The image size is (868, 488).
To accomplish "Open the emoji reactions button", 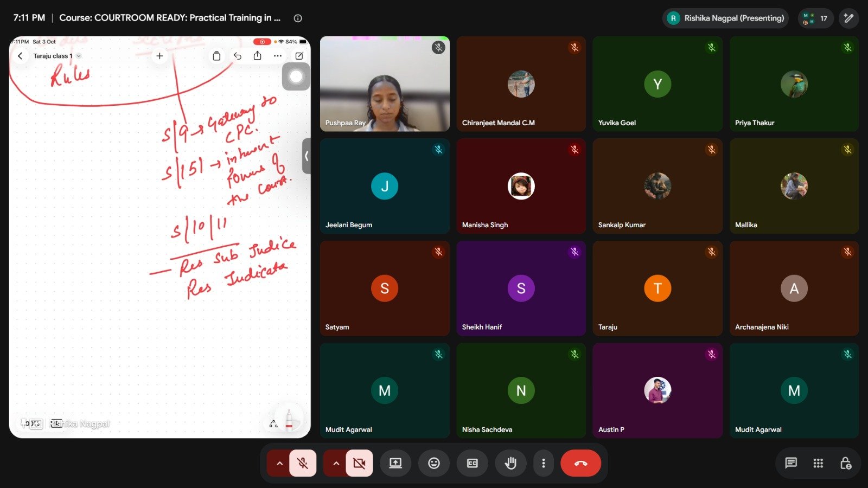I will (434, 463).
